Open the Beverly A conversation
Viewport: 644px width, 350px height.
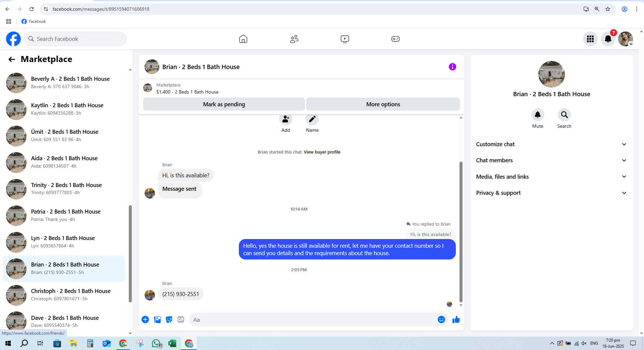click(64, 83)
